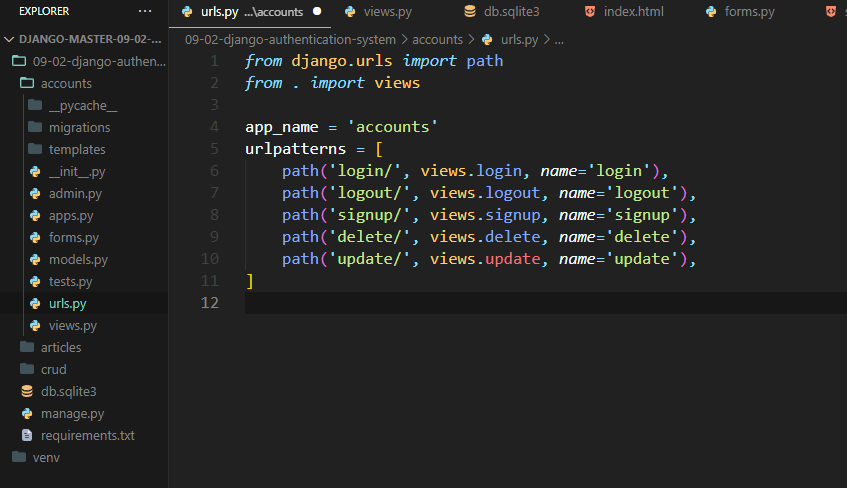Viewport: 847px width, 488px height.
Task: Click the accounts breadcrumb segment
Action: [438, 39]
